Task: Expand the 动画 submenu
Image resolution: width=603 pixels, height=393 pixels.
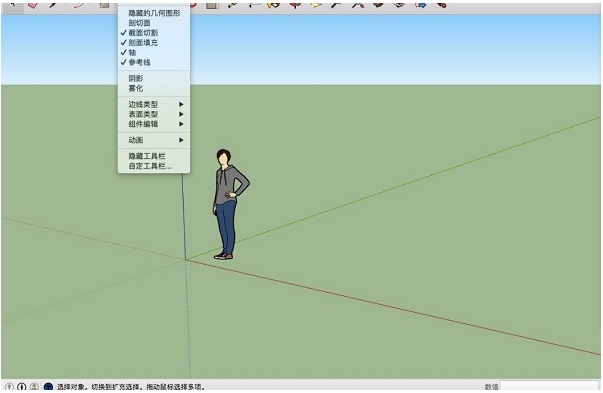Action: tap(153, 140)
